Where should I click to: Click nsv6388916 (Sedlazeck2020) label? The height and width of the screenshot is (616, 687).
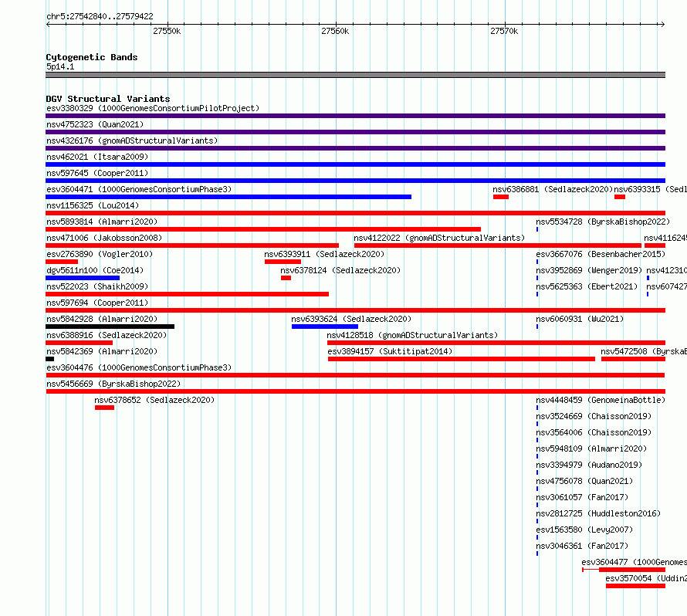[107, 335]
